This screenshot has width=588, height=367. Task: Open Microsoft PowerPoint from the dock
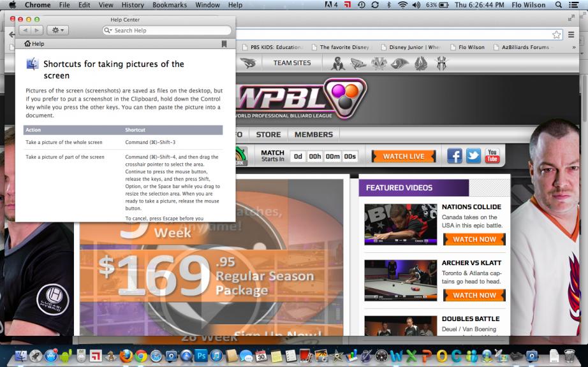point(427,356)
